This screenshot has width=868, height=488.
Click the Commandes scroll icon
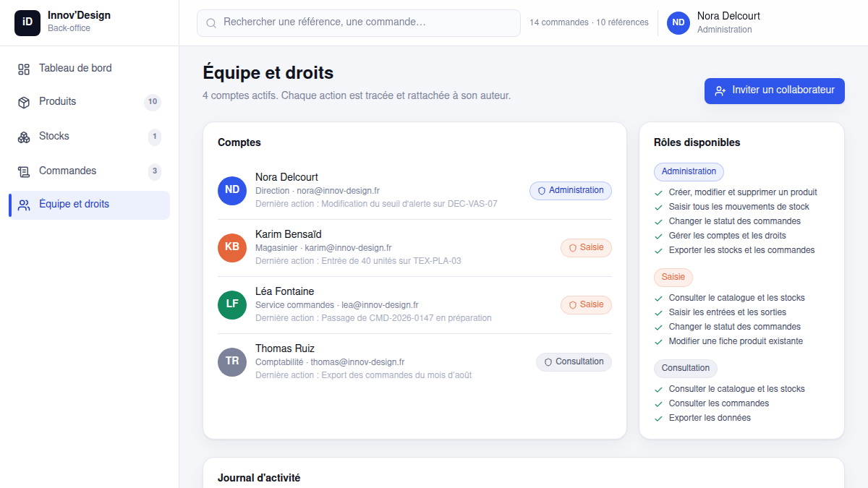coord(24,171)
